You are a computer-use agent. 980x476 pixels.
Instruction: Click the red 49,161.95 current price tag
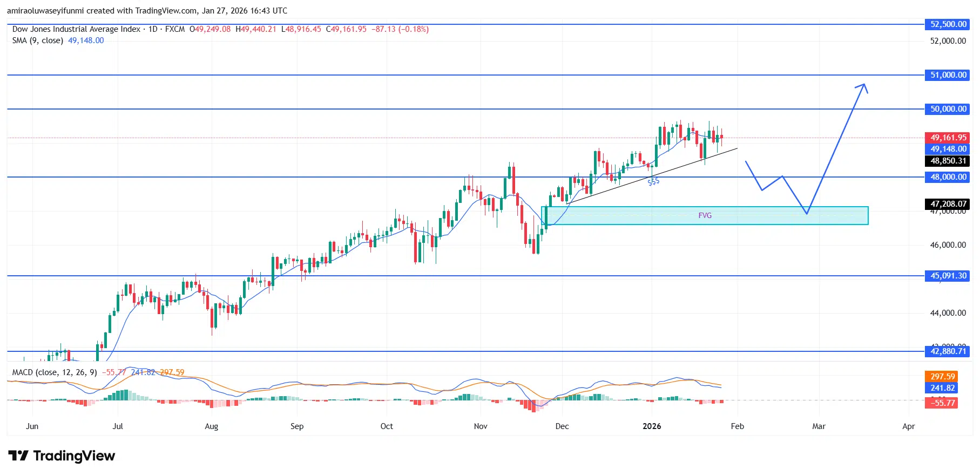(x=948, y=138)
